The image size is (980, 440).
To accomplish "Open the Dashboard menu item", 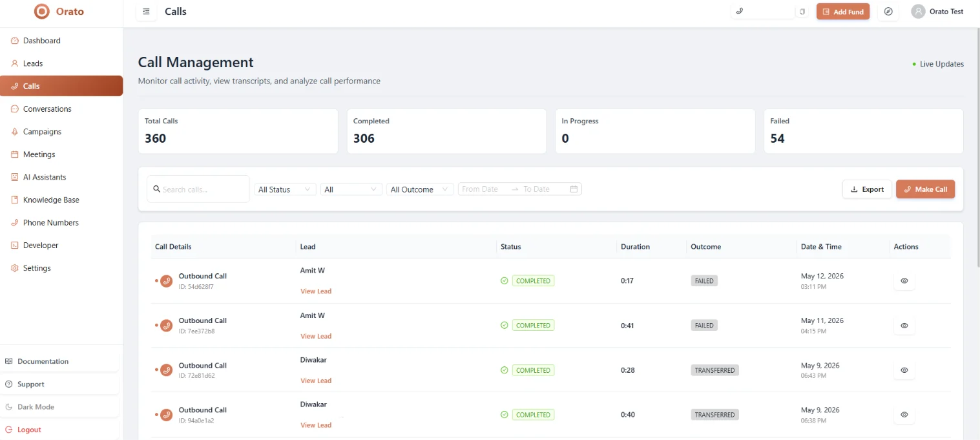I will coord(61,41).
